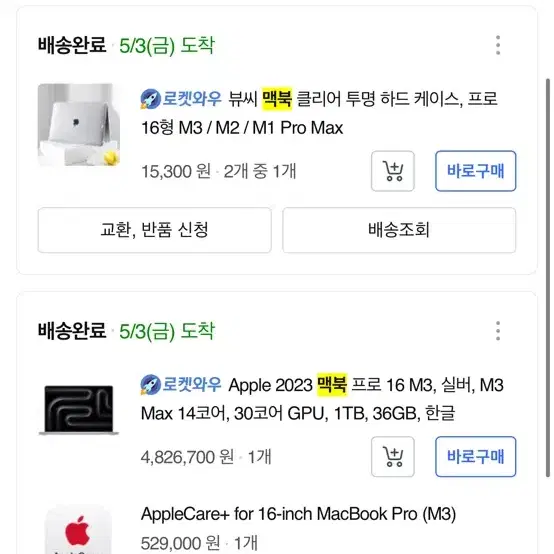Click the 529,000 원 AppleCare+ price line
Screen dimensions: 554x554
(199, 543)
